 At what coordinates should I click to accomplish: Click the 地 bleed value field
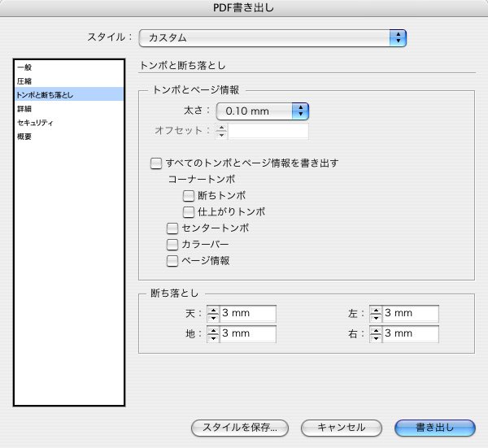pos(248,334)
